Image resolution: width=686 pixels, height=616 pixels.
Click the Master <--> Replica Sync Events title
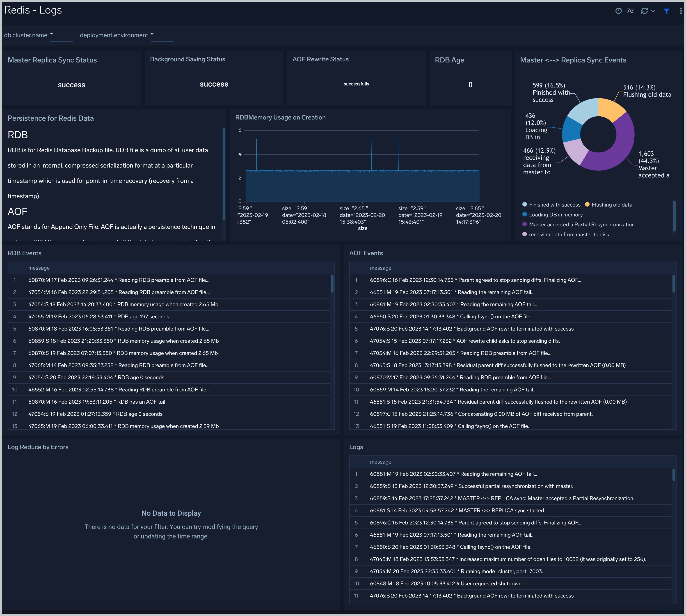click(573, 60)
